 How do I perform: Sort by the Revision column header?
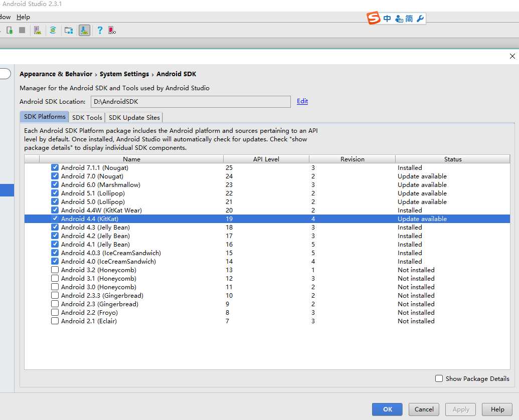(352, 159)
